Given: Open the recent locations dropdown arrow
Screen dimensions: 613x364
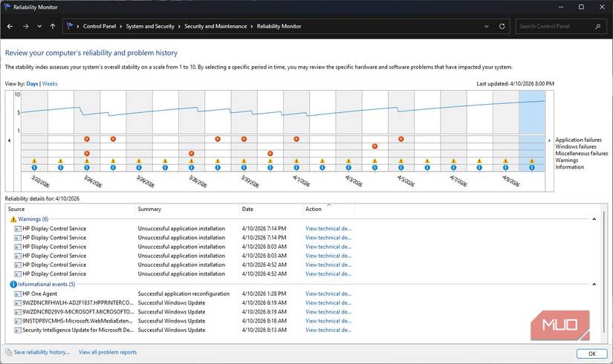Looking at the screenshot, I should point(39,26).
